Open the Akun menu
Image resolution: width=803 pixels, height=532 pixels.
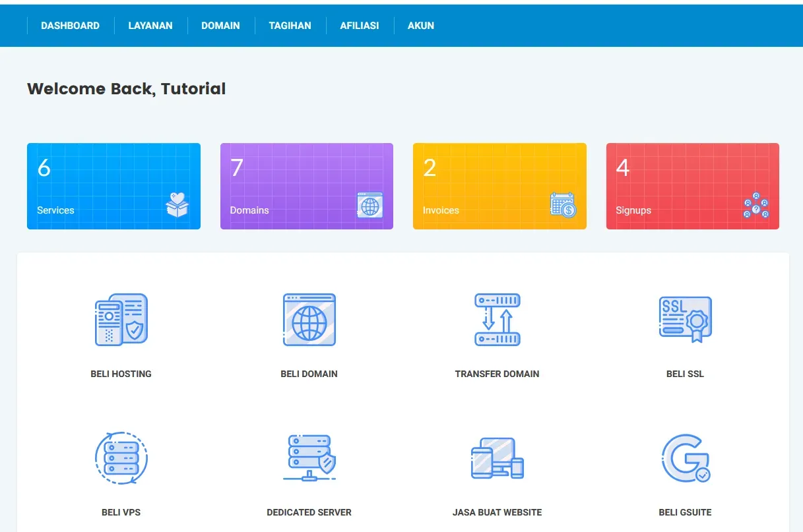click(x=421, y=26)
